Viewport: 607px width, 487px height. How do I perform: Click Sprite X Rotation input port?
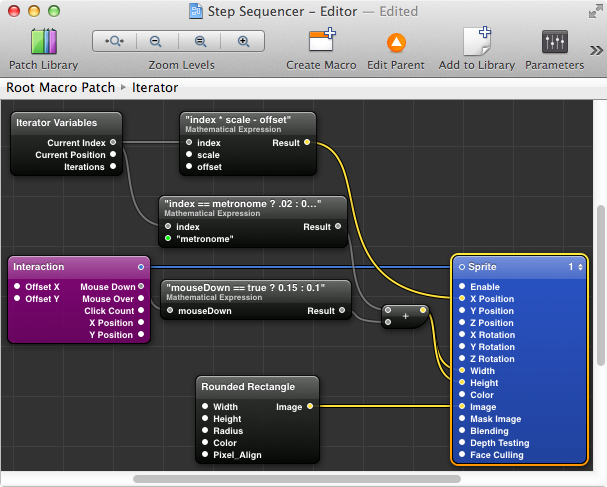coord(462,334)
